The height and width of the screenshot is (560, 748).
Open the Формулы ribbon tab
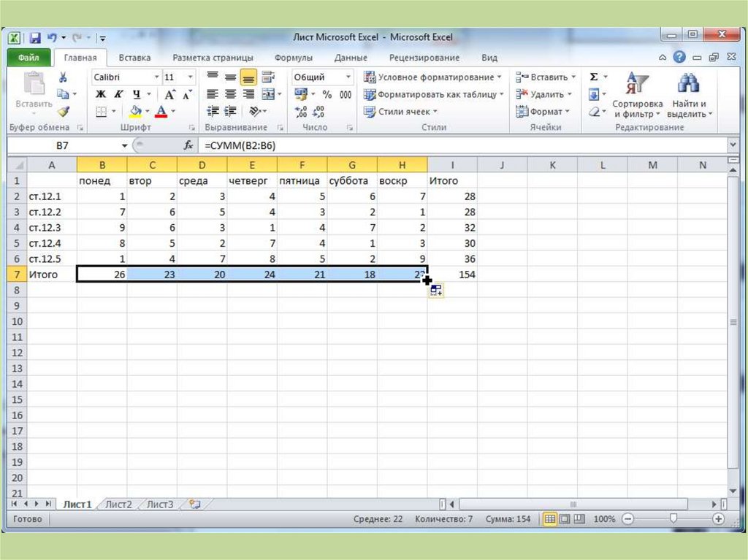(293, 58)
